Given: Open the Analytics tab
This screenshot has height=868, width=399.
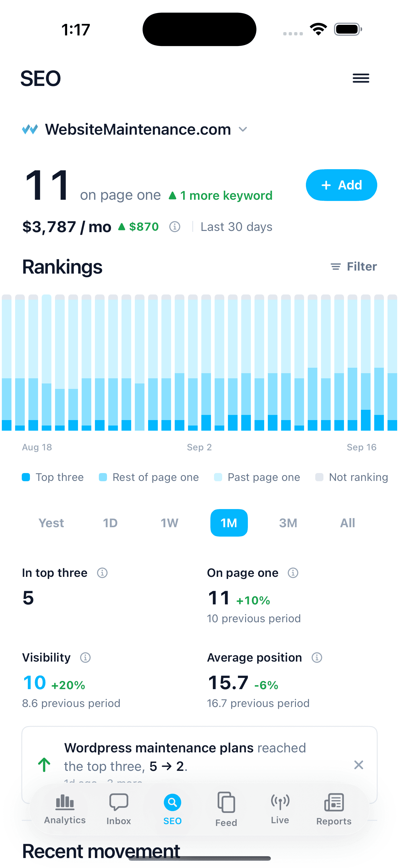Looking at the screenshot, I should click(x=65, y=809).
